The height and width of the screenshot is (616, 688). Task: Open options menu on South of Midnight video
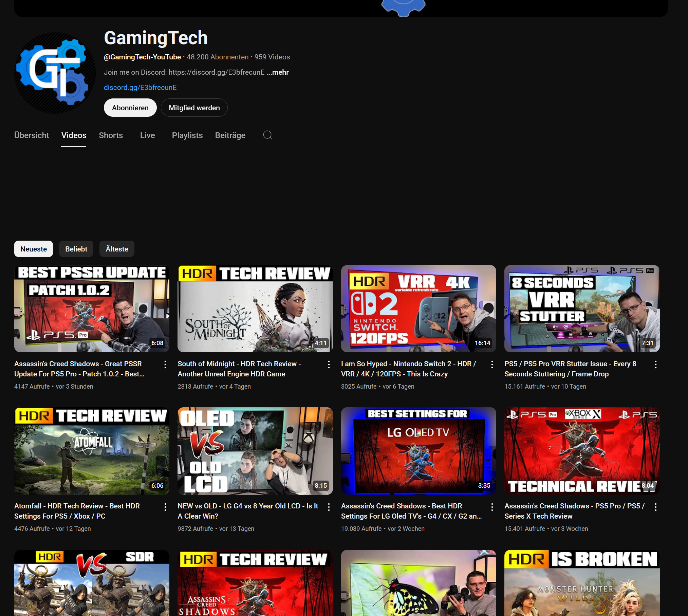[329, 364]
